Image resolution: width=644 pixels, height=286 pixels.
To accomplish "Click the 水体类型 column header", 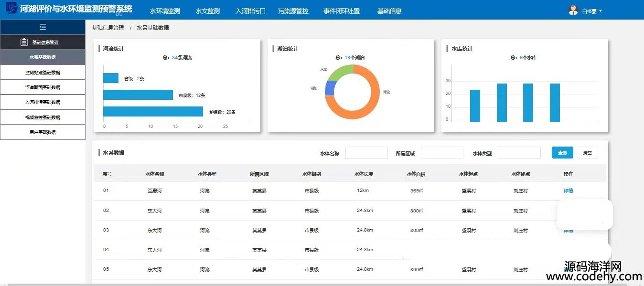I will tap(207, 174).
